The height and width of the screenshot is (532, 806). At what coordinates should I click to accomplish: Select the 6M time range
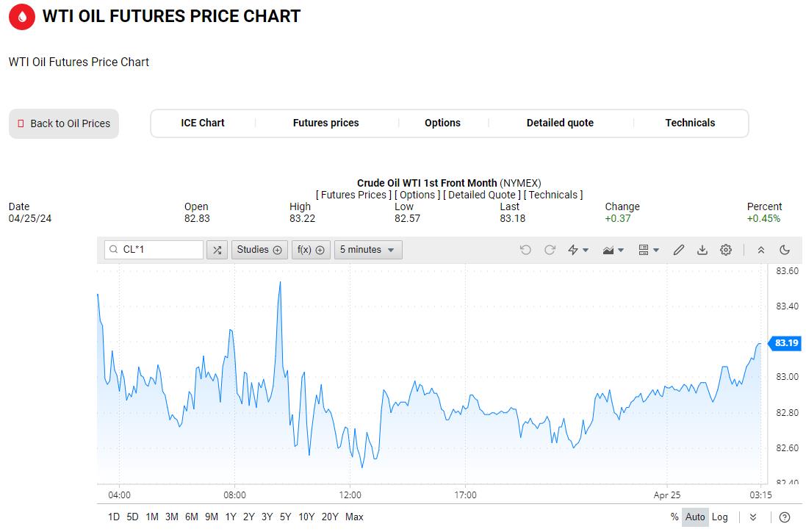click(191, 517)
